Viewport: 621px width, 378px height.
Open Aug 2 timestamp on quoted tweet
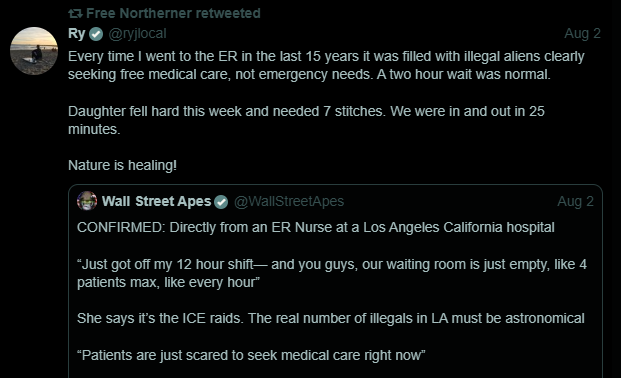tap(575, 201)
